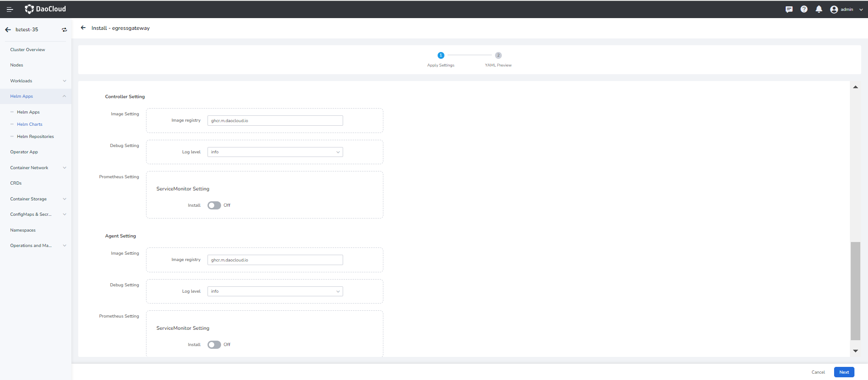This screenshot has width=868, height=380.
Task: Click the Controller Setting heading
Action: click(125, 97)
